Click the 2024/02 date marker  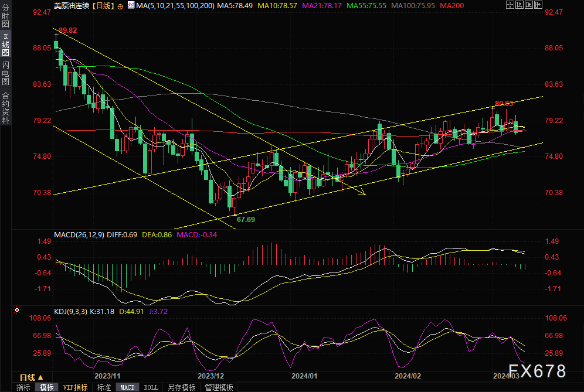408,376
